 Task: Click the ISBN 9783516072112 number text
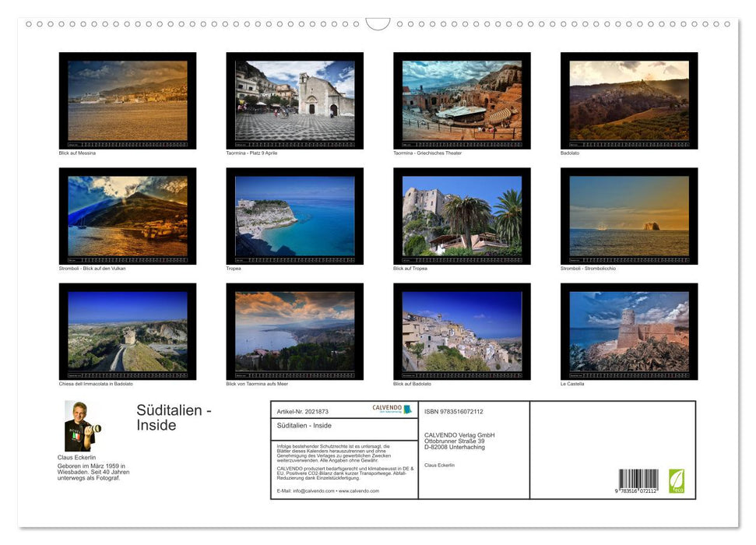click(x=454, y=411)
